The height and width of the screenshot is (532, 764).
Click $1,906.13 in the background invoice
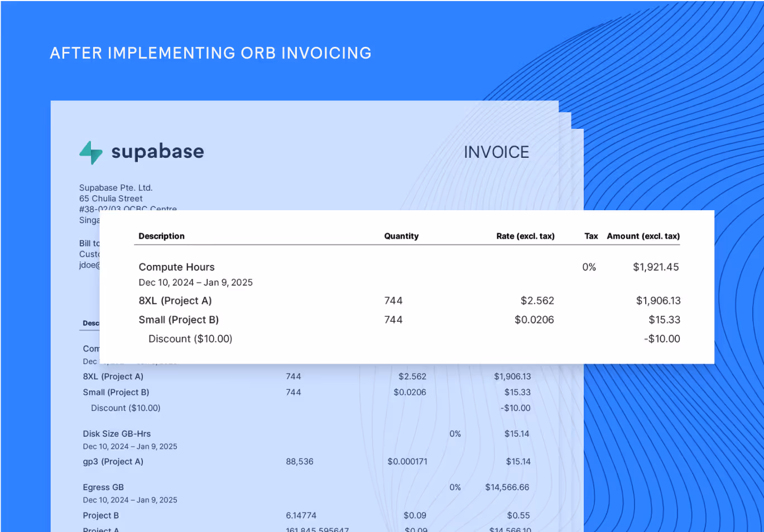point(512,376)
